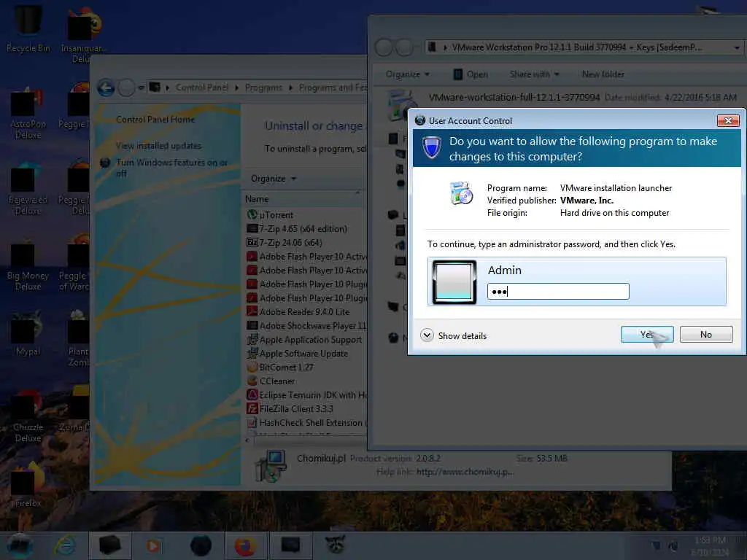Viewport: 747px width, 560px height.
Task: Click New folder in VMware folder window
Action: point(603,74)
